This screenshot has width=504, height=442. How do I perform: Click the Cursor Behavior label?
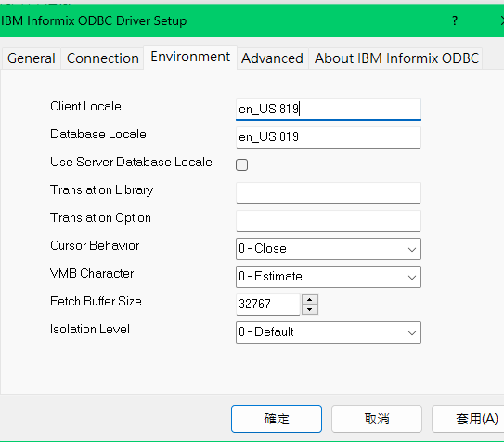95,245
